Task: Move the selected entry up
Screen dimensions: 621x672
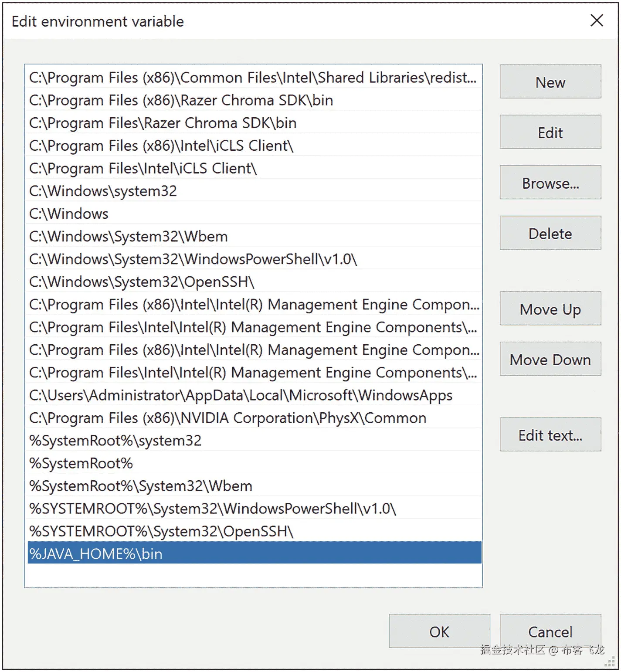Action: [550, 309]
